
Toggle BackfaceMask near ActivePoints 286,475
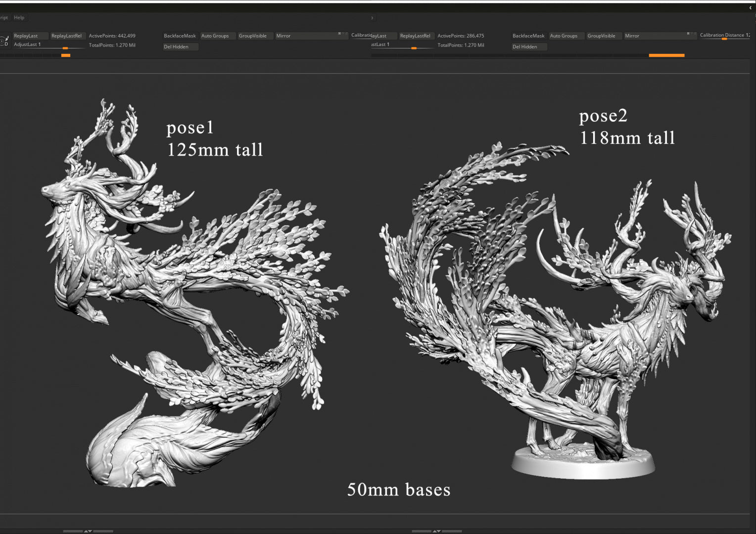pos(528,36)
